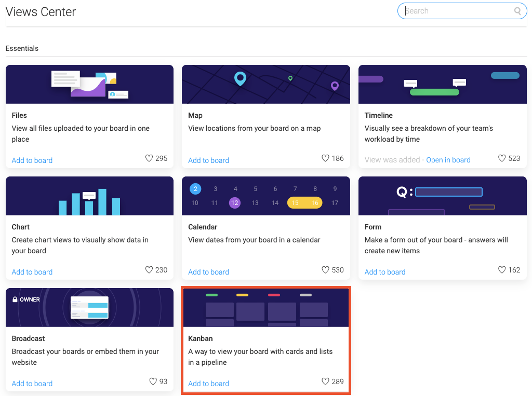Viewport: 532px width, 396px height.
Task: Open the Files view thumbnail
Action: point(89,85)
